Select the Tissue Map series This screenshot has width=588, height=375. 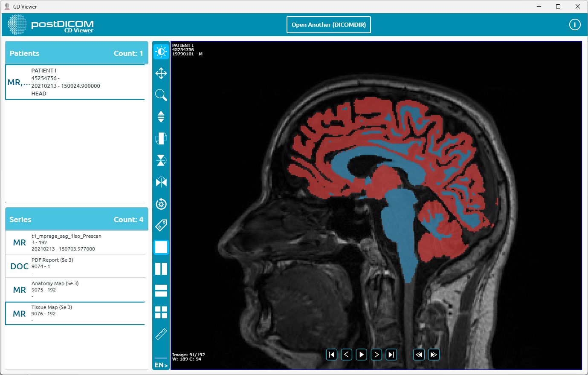[x=75, y=313]
